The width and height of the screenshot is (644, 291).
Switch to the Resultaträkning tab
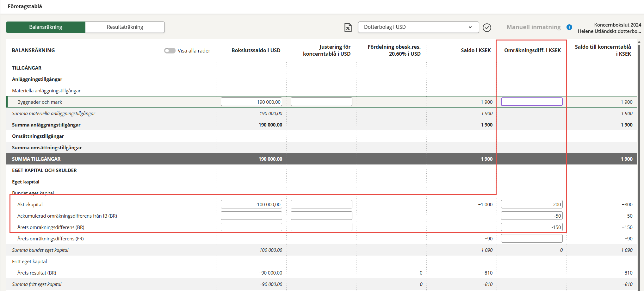coord(125,27)
